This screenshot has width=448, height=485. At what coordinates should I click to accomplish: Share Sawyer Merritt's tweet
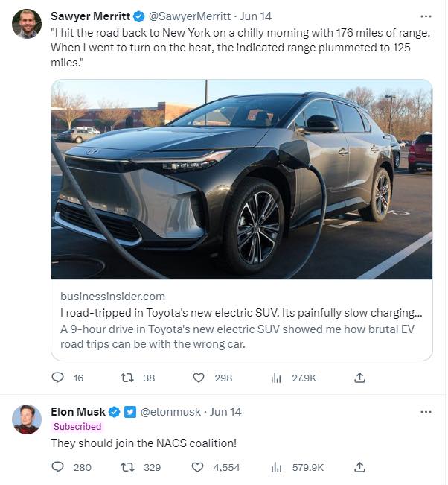(x=359, y=378)
